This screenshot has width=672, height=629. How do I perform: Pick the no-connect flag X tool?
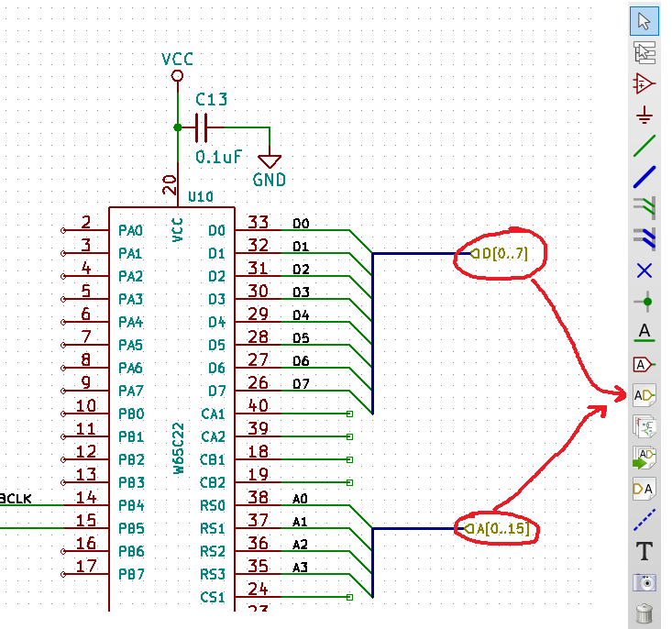(x=644, y=270)
